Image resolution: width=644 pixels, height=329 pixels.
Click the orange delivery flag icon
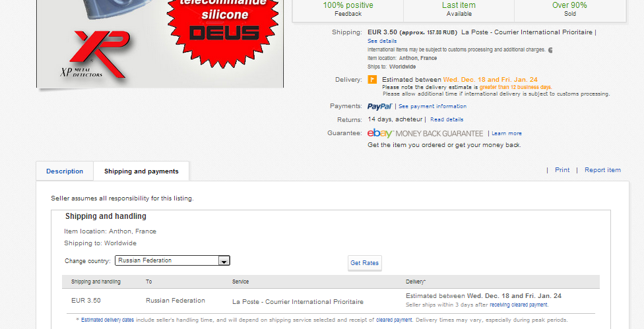click(372, 80)
